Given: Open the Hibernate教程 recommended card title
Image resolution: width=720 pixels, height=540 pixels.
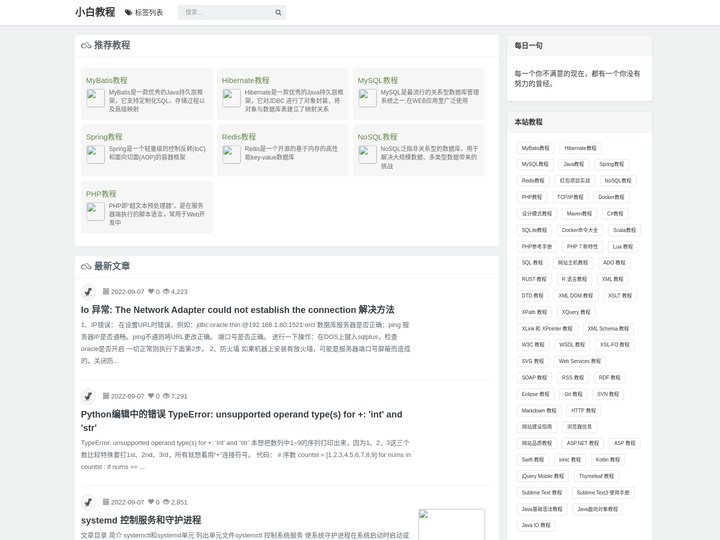Looking at the screenshot, I should tap(246, 80).
